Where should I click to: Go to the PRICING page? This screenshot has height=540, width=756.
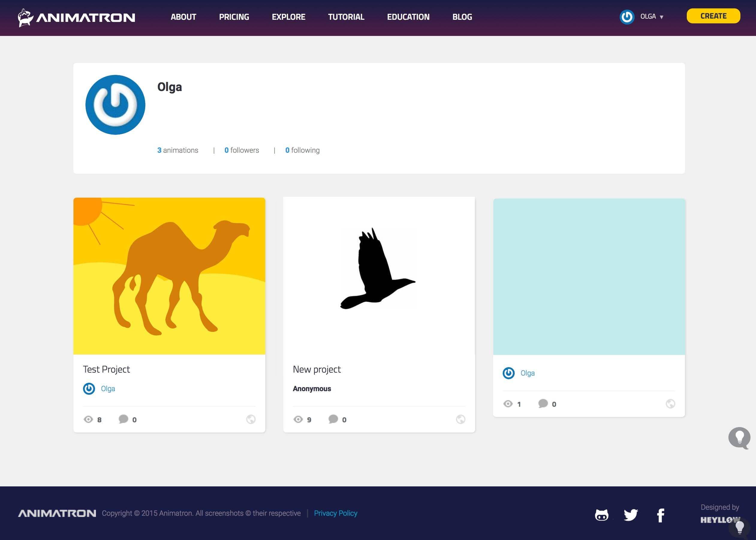click(x=234, y=17)
